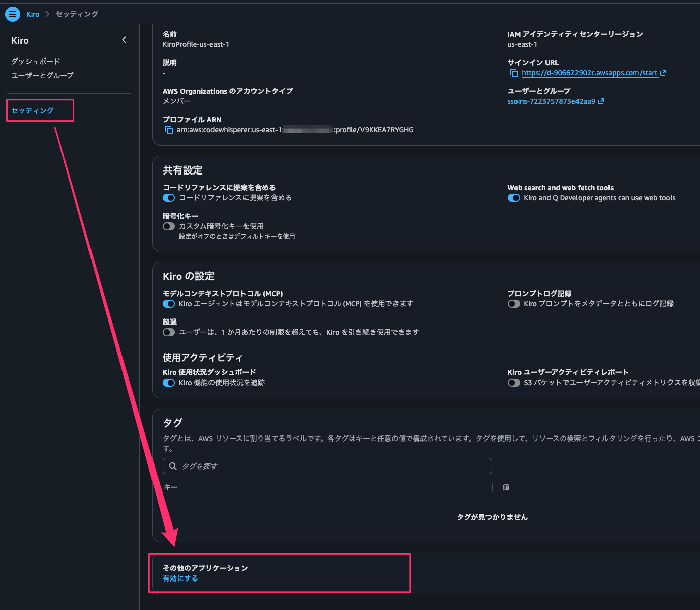Screen dimensions: 700x610
Task: Open external link icon beside sign-in URL
Action: click(663, 73)
